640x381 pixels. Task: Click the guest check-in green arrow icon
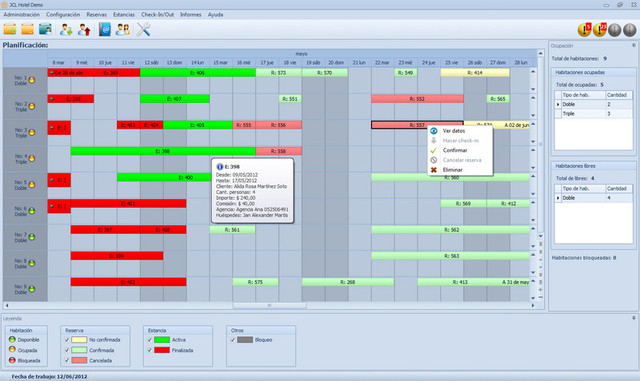coord(66,29)
